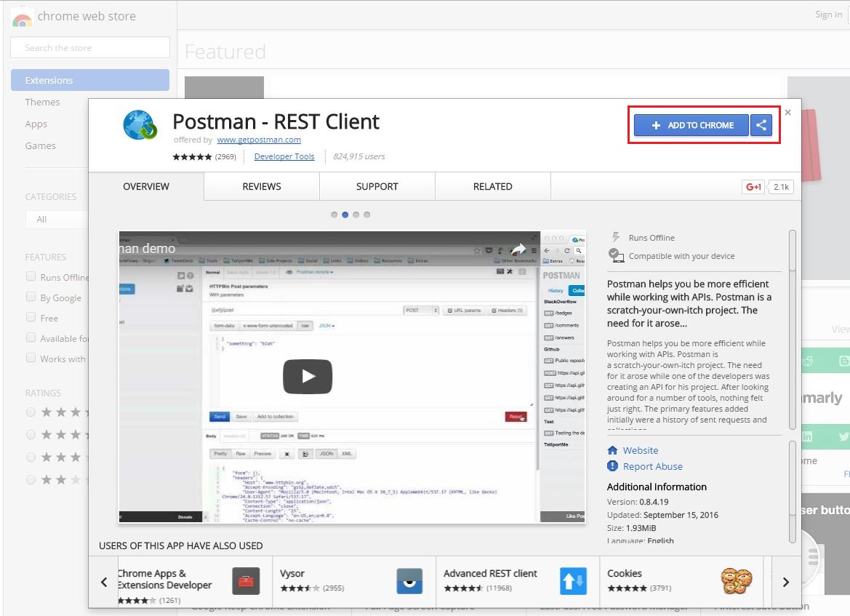Select Extensions in the sidebar
Image resolution: width=850 pixels, height=616 pixels.
click(90, 80)
